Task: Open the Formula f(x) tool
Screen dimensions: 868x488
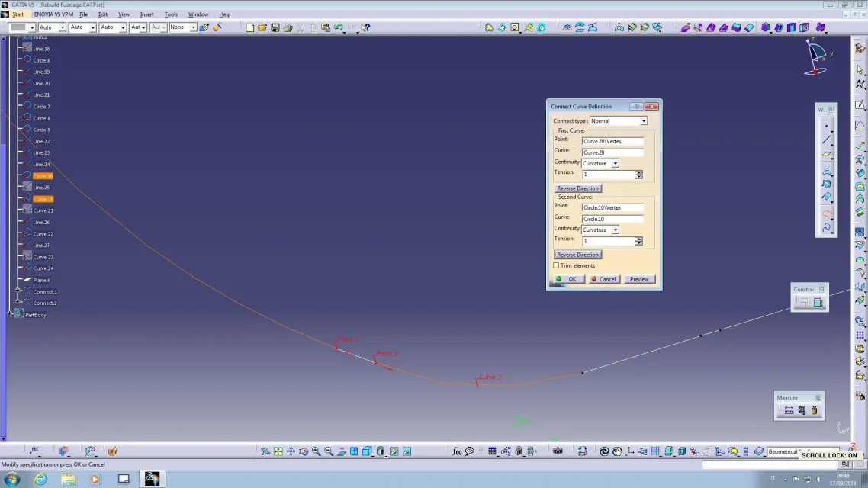Action: (x=457, y=451)
